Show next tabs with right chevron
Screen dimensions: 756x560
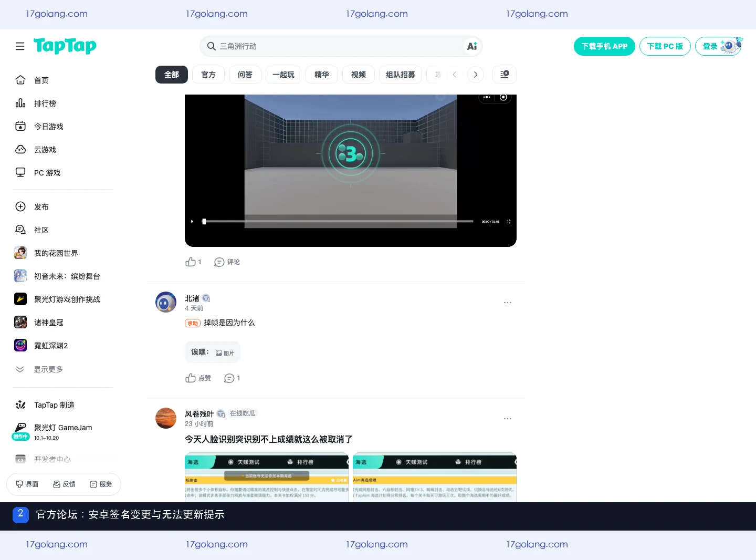(x=476, y=75)
